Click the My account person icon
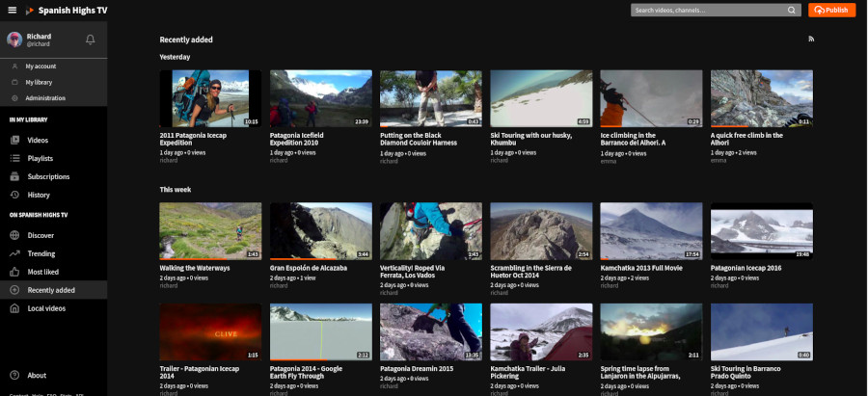 point(14,66)
